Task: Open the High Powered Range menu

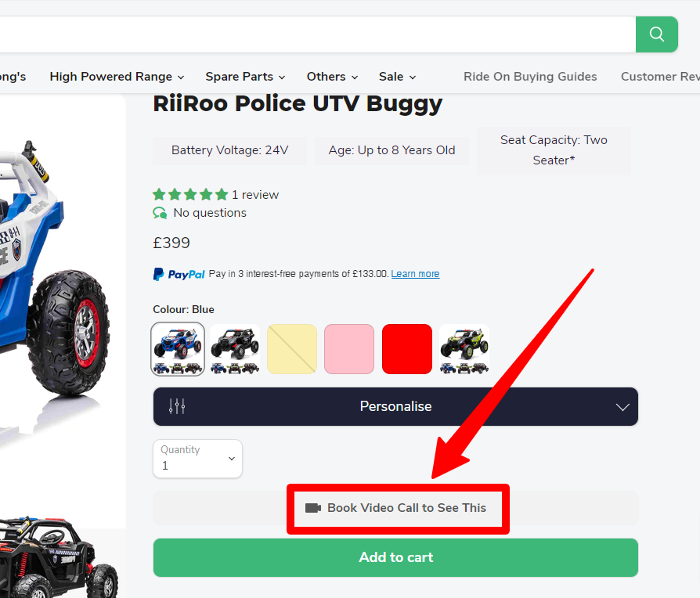Action: (117, 77)
